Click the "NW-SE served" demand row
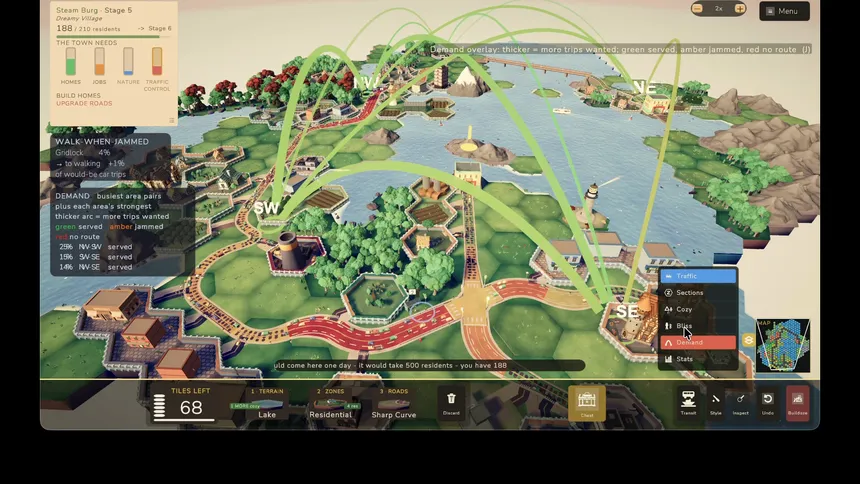The image size is (860, 484). point(95,267)
